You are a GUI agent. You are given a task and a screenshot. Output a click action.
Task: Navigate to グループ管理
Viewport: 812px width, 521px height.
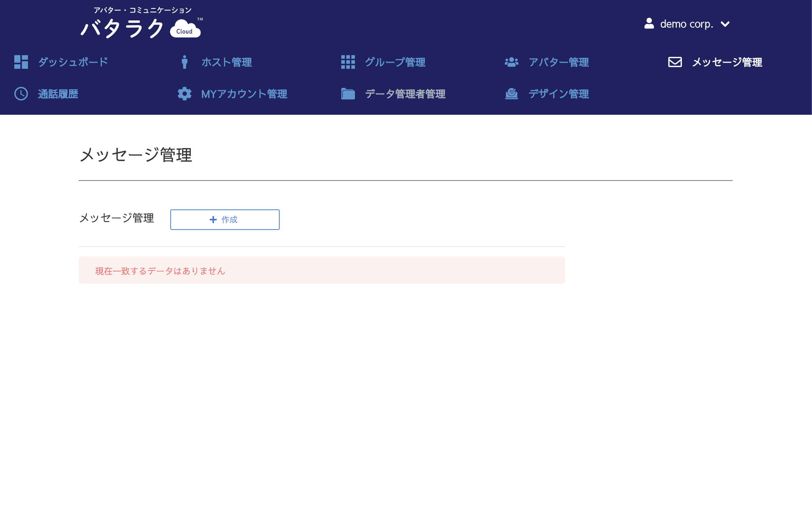tap(395, 62)
